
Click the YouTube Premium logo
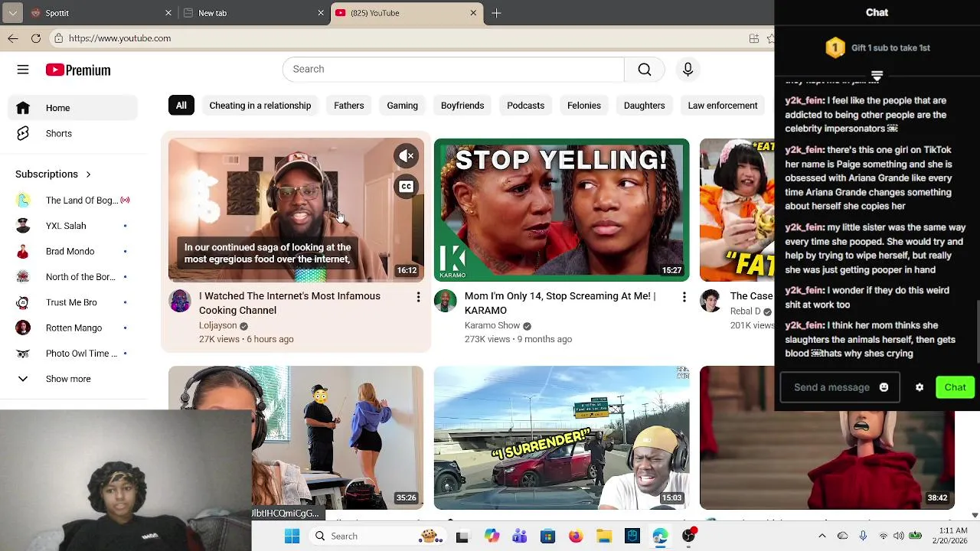pos(78,70)
